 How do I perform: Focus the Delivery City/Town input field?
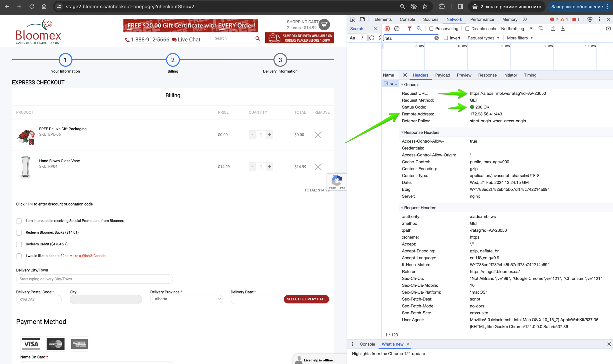(95, 279)
